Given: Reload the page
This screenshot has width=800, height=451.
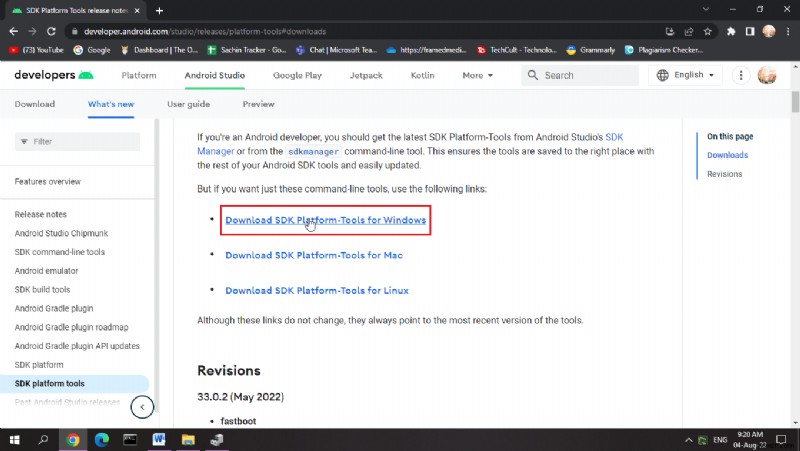Looking at the screenshot, I should tap(57, 31).
